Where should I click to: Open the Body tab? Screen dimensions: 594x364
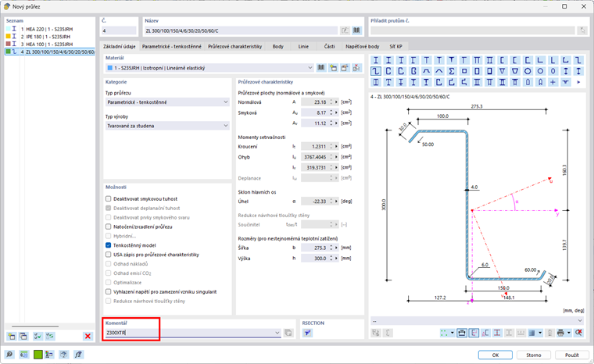point(277,46)
